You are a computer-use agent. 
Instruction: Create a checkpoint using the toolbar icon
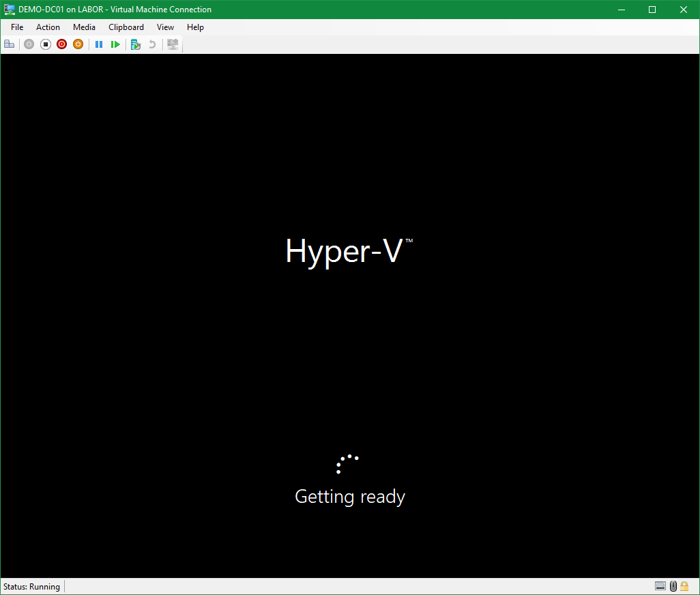[136, 44]
